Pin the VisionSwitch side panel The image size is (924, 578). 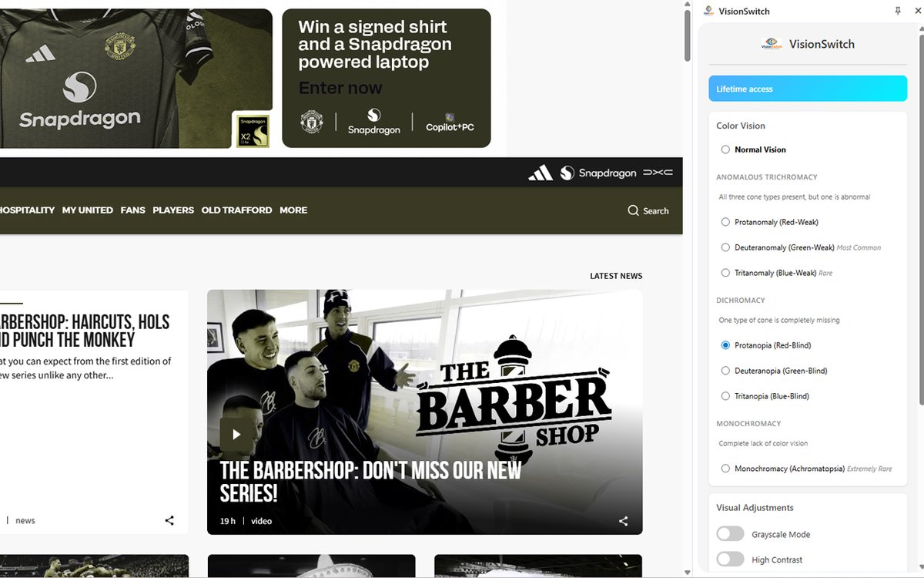898,11
